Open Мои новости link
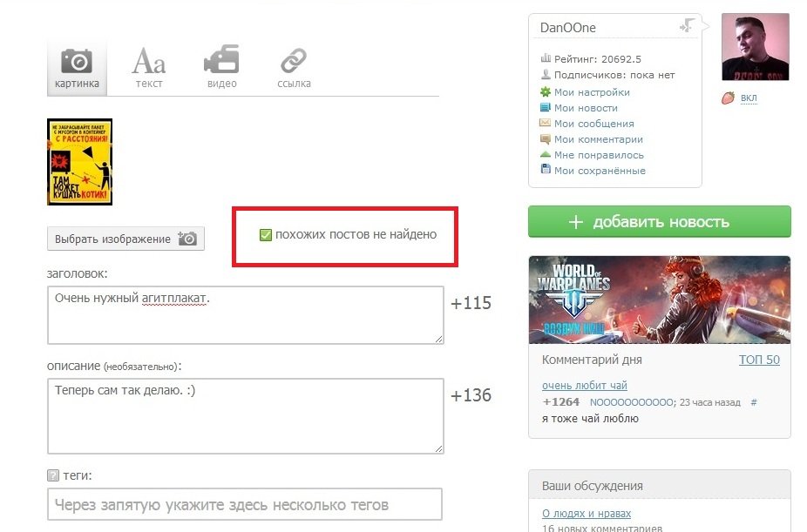The image size is (807, 532). (x=586, y=108)
